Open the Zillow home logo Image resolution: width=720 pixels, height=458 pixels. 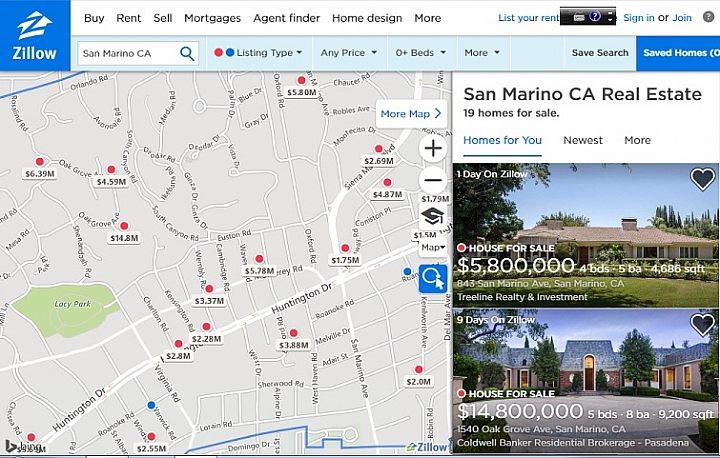click(35, 35)
